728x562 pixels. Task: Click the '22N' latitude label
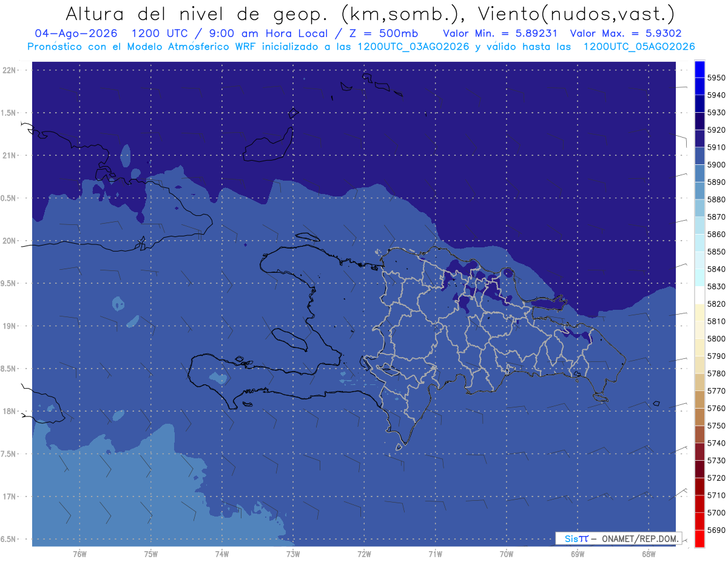(x=10, y=70)
